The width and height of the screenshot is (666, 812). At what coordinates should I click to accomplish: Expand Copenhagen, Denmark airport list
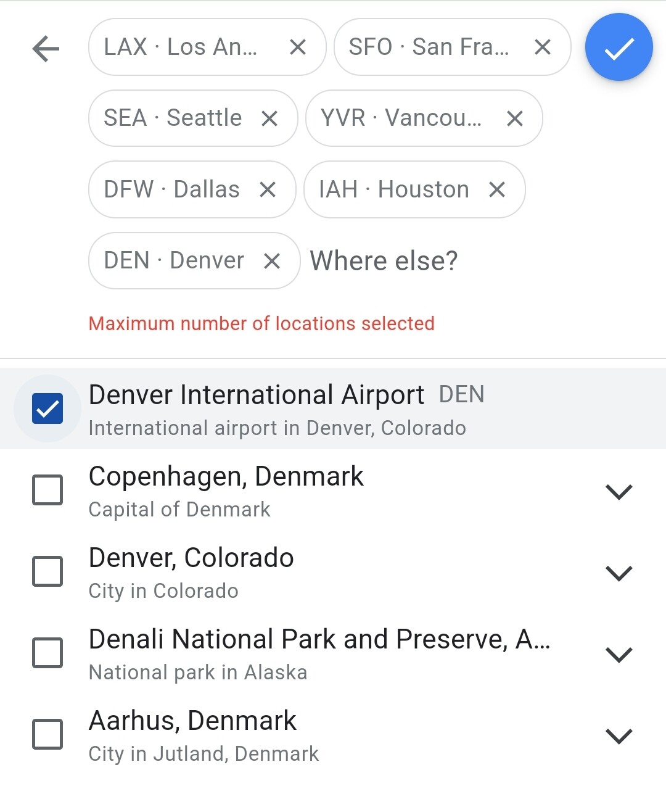click(619, 492)
